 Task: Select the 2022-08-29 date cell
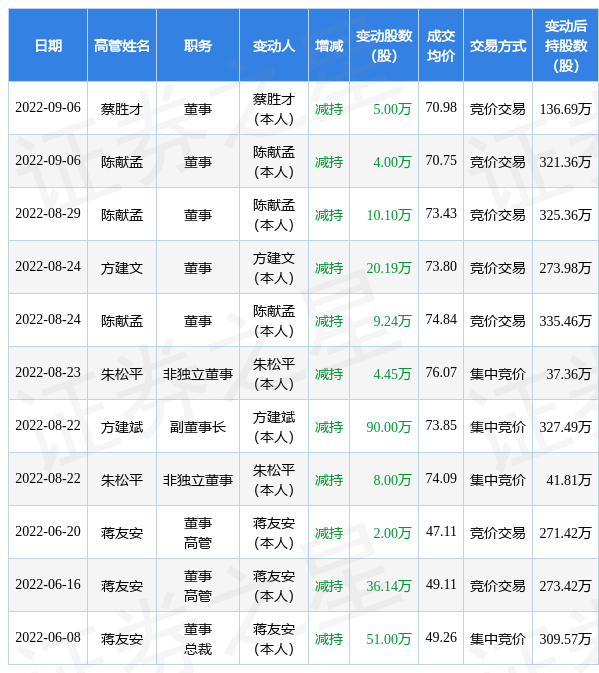click(x=48, y=213)
